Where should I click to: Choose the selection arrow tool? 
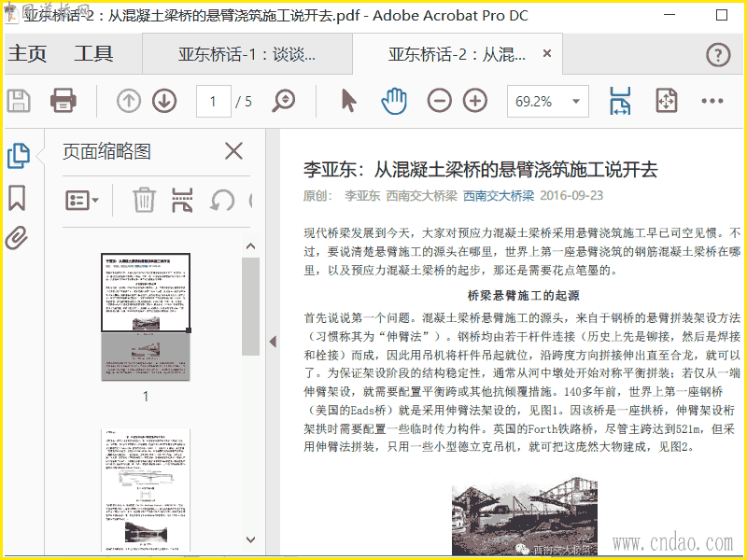click(x=349, y=101)
